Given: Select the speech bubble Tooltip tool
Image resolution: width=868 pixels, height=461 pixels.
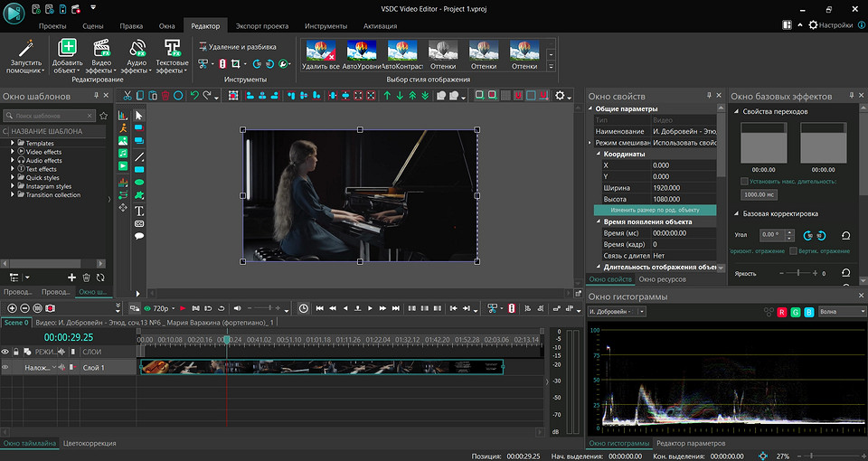Looking at the screenshot, I should coord(139,236).
